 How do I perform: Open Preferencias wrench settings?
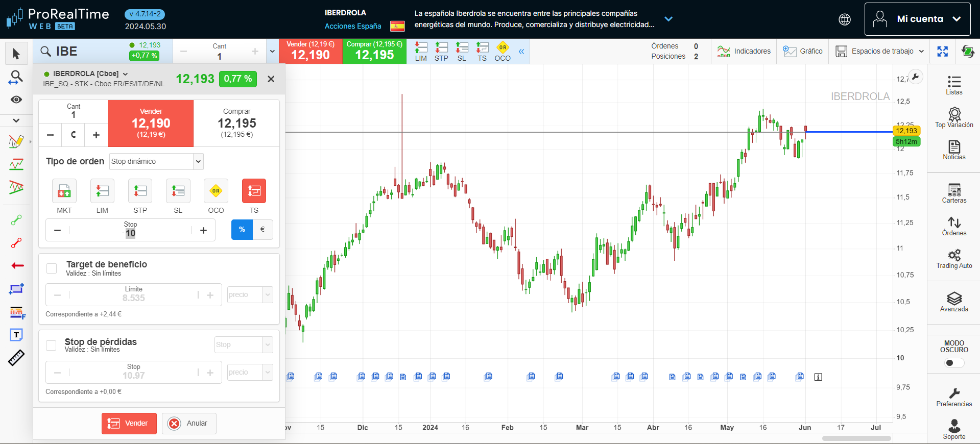coord(954,397)
